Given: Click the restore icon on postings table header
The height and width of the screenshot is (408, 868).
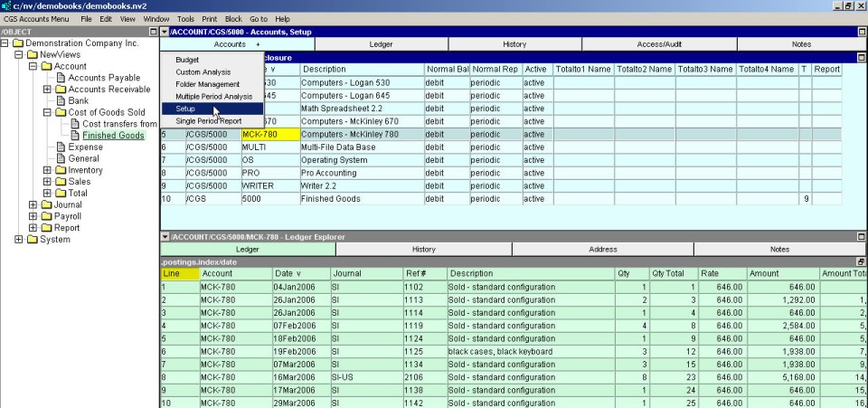Looking at the screenshot, I should point(861,261).
